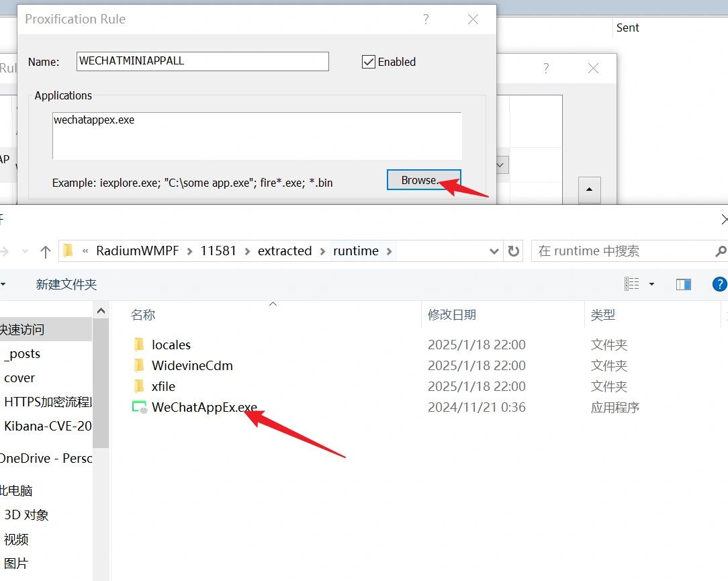Click the search magnifier icon
Image resolution: width=728 pixels, height=581 pixels.
coord(720,251)
